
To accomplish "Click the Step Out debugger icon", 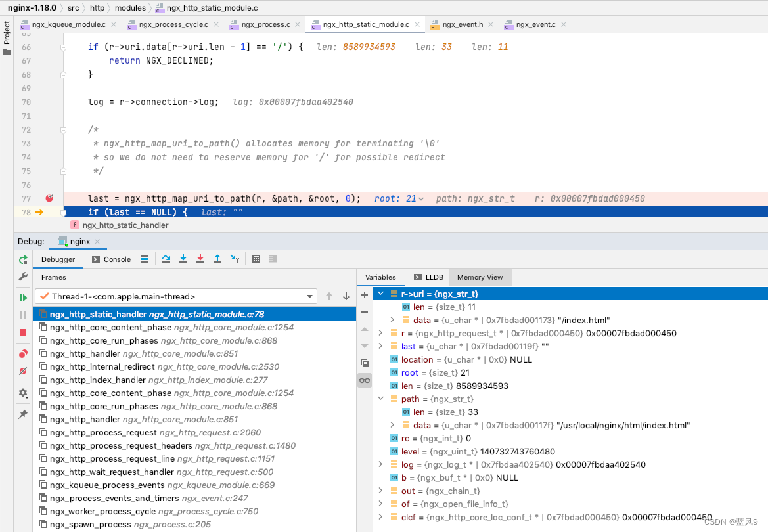I will 217,259.
